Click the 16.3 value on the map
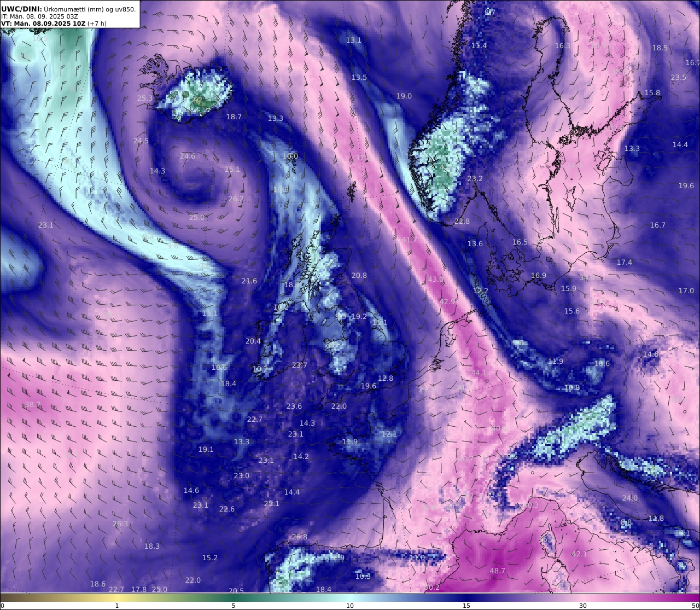700x610 pixels. (563, 45)
